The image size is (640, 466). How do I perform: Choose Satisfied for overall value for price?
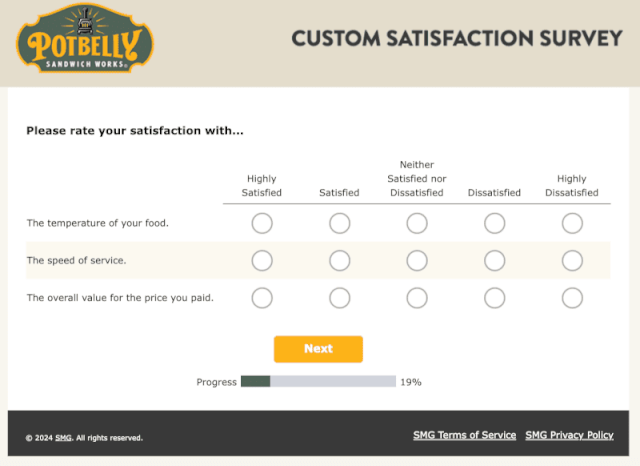pos(340,298)
